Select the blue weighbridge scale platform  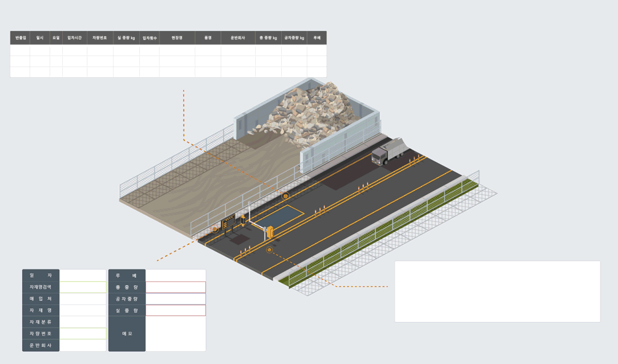279,216
